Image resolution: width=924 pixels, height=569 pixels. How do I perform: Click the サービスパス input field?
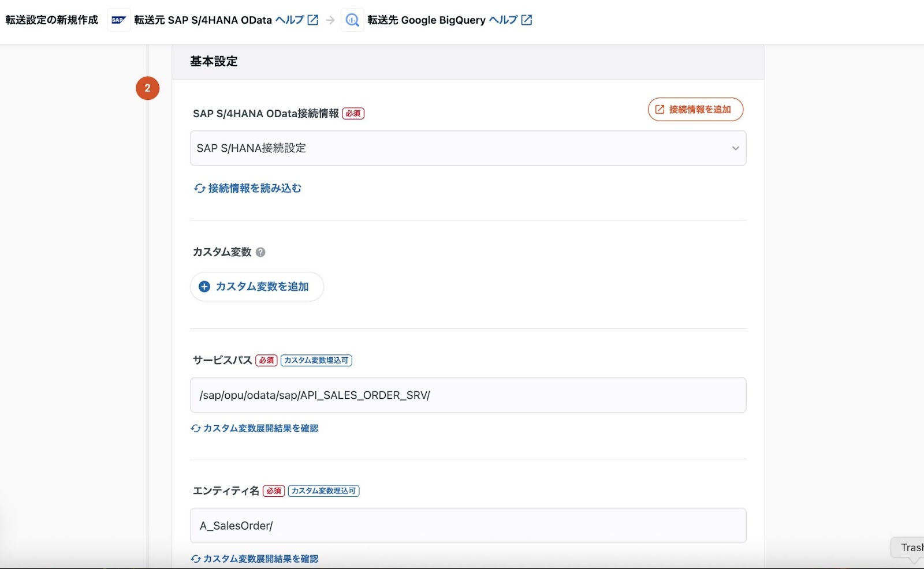tap(468, 395)
